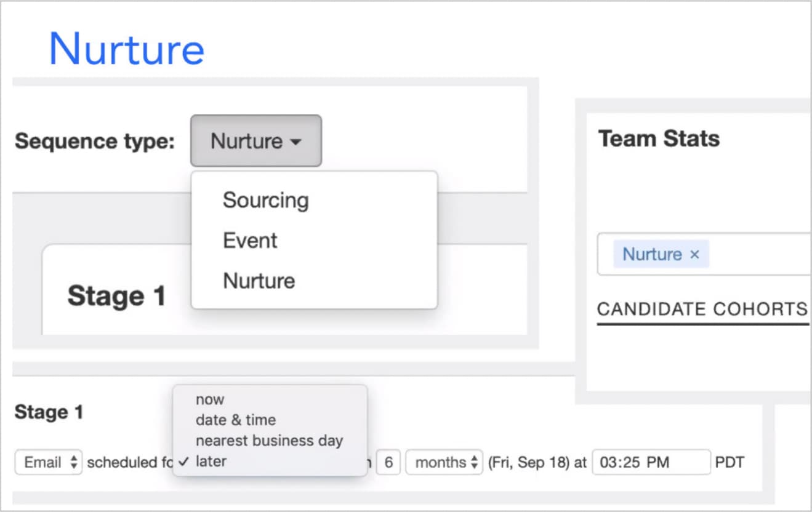812x512 pixels.
Task: Select the checked "later" schedule option
Action: 211,462
